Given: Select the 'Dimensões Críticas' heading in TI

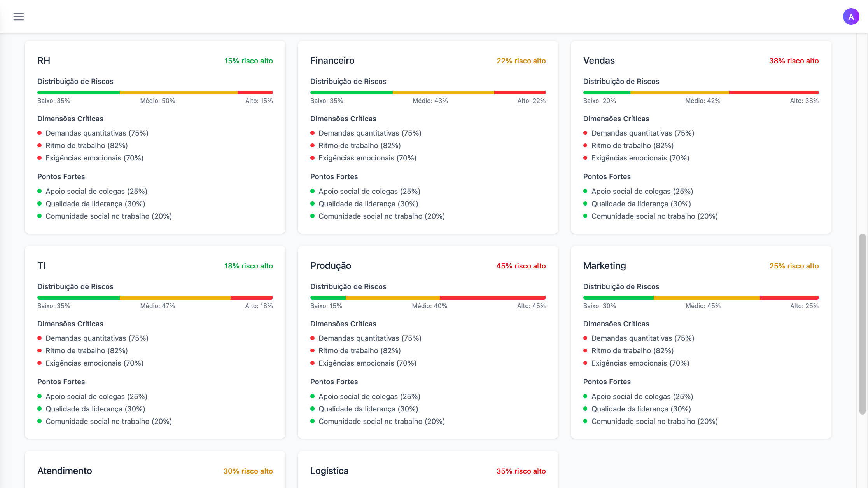Looking at the screenshot, I should point(70,324).
